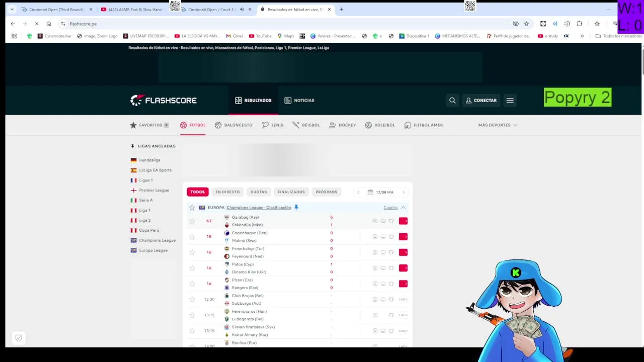
Task: Open the Champions League - Clasificación link
Action: click(x=259, y=208)
